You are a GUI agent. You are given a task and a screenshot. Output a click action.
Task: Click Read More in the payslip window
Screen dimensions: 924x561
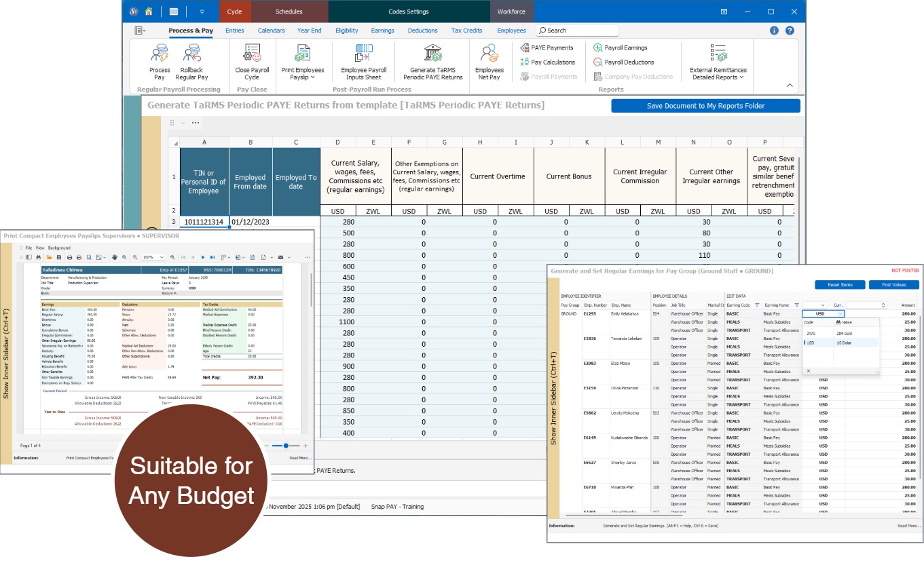(300, 458)
